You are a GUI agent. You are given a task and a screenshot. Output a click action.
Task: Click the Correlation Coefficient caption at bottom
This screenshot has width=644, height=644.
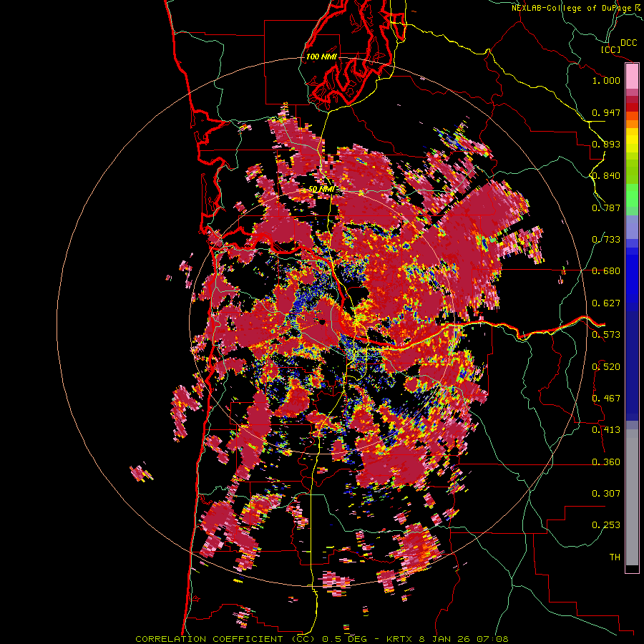point(322,639)
